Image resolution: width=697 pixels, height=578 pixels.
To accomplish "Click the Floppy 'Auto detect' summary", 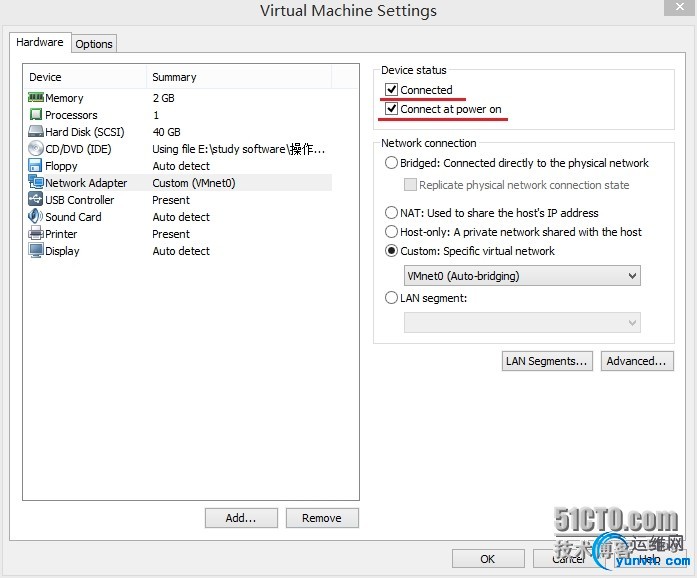I will pos(181,166).
